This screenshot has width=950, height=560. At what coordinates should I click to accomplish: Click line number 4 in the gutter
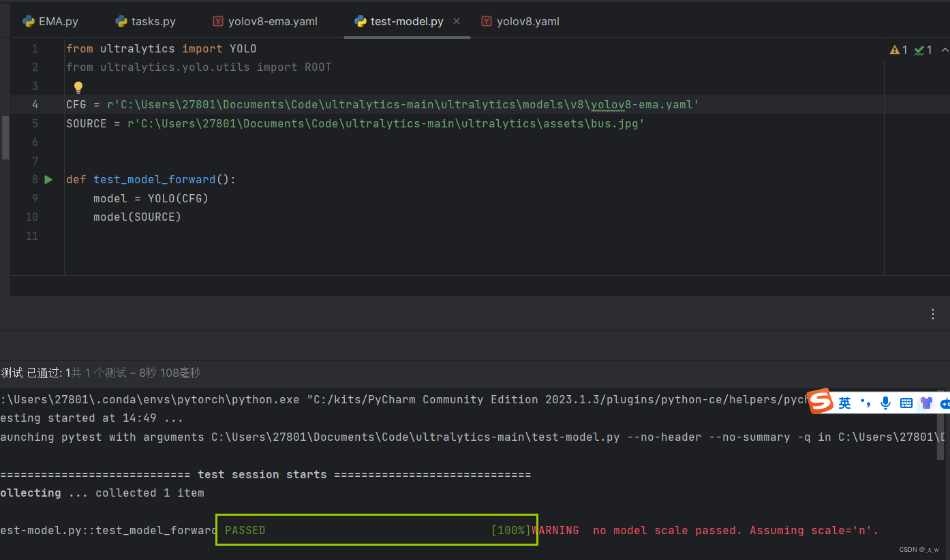click(x=35, y=104)
